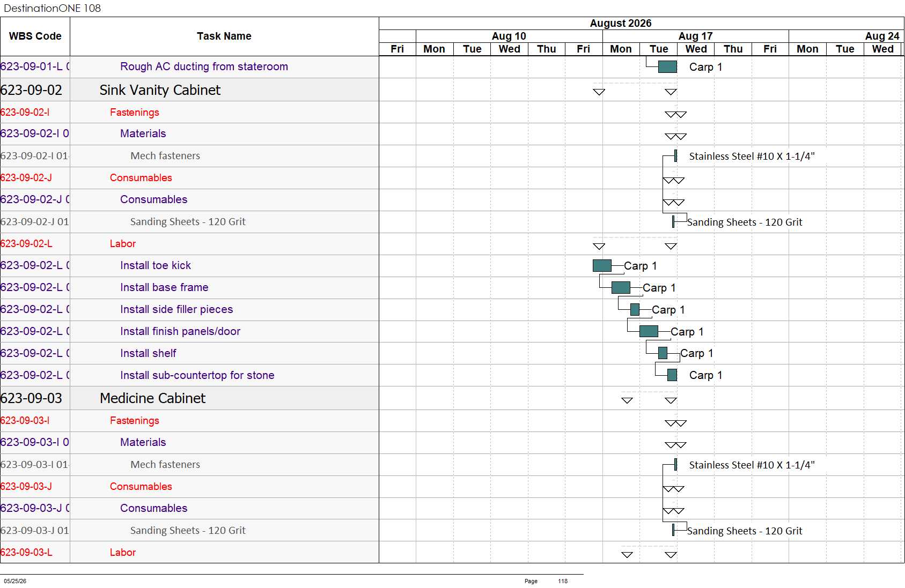This screenshot has width=905, height=588.
Task: Select Mech fasteners task under Medicine Cabinet
Action: [165, 465]
